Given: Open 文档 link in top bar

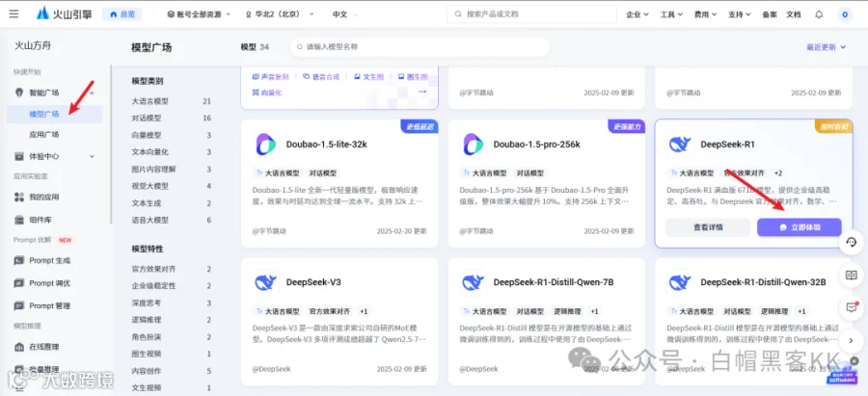Looking at the screenshot, I should (x=794, y=14).
